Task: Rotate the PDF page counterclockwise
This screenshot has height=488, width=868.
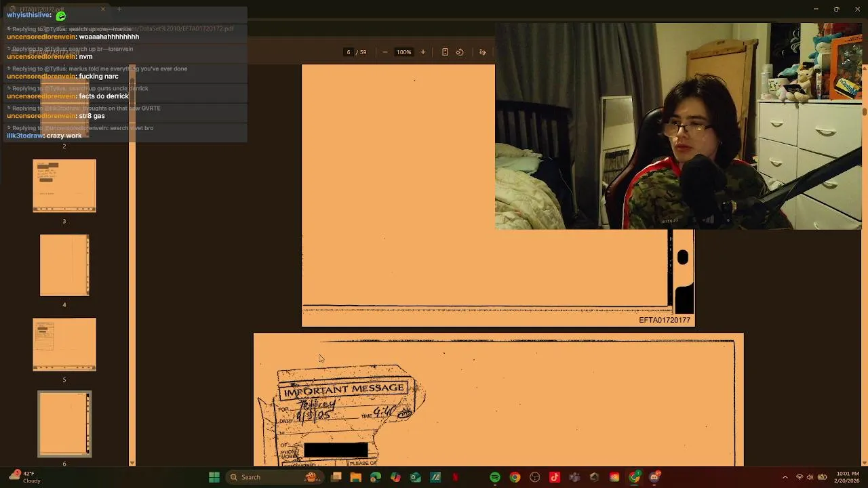Action: point(460,52)
